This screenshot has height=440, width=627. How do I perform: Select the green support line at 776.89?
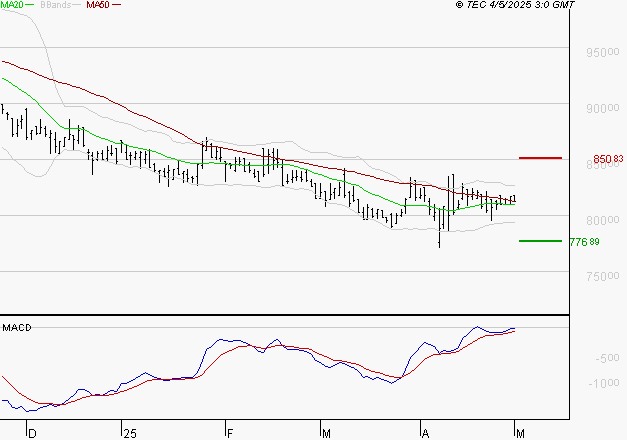(540, 241)
